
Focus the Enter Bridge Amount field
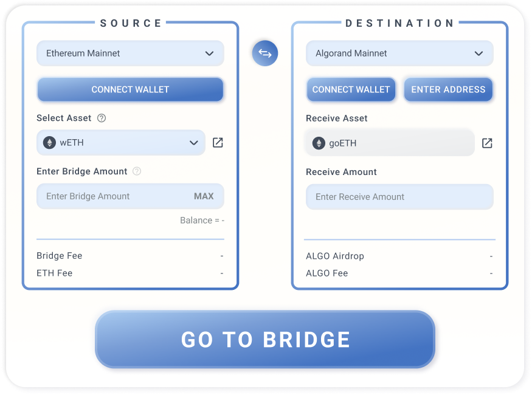109,196
